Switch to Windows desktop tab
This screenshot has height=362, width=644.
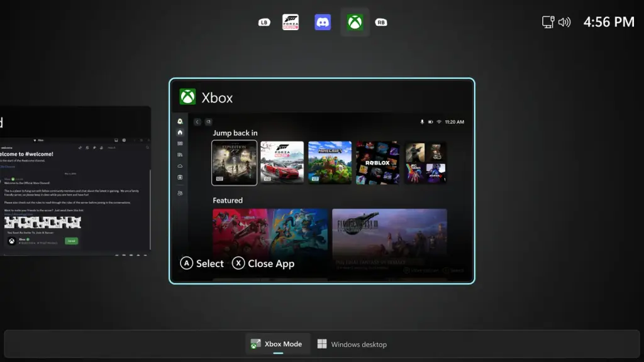[x=352, y=344]
